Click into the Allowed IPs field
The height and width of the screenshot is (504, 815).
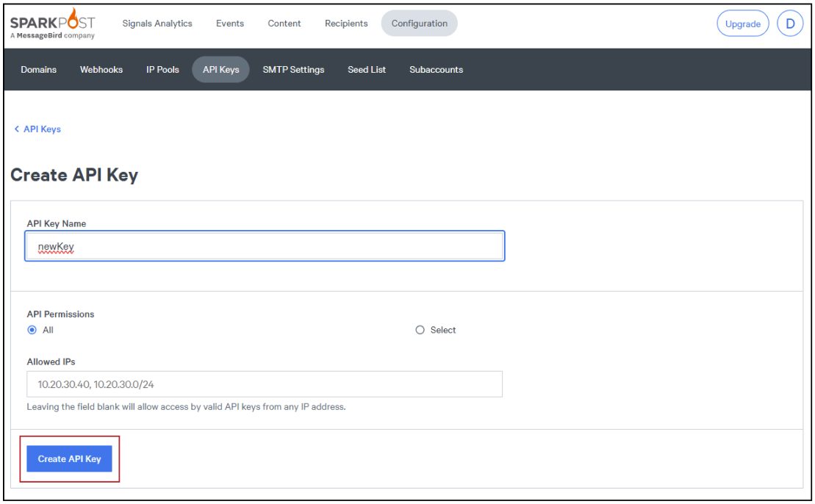point(265,384)
